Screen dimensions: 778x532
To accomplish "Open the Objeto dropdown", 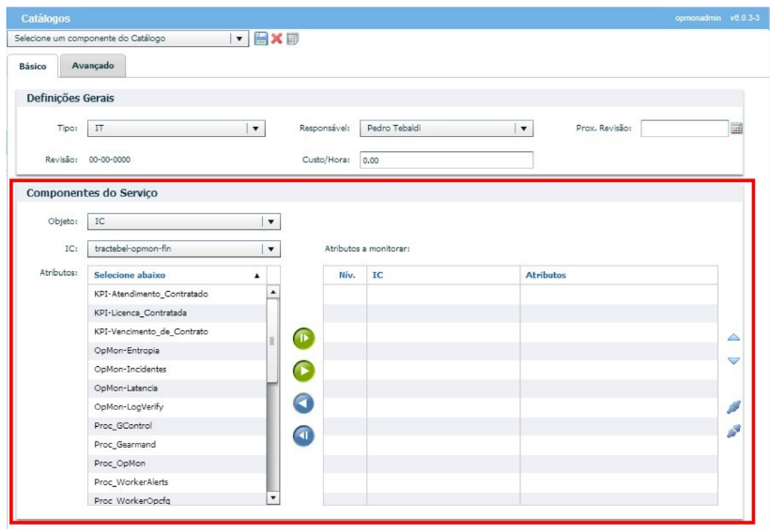I will tap(270, 222).
